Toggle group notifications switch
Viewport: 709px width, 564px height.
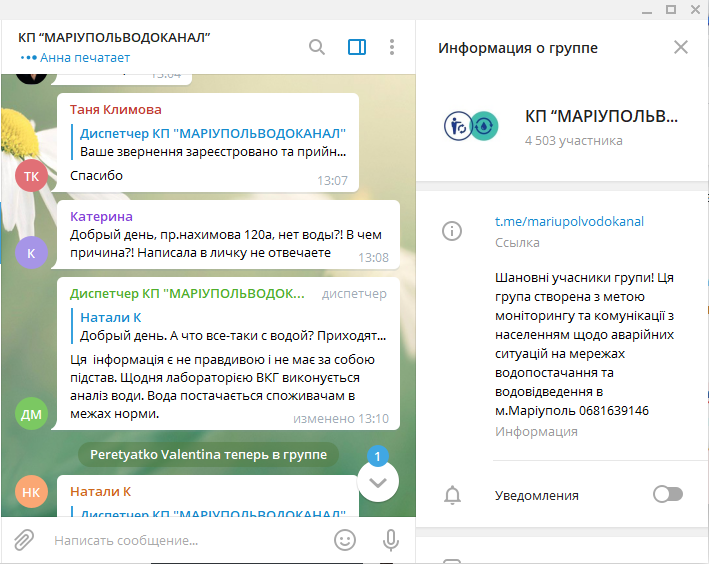click(x=667, y=494)
